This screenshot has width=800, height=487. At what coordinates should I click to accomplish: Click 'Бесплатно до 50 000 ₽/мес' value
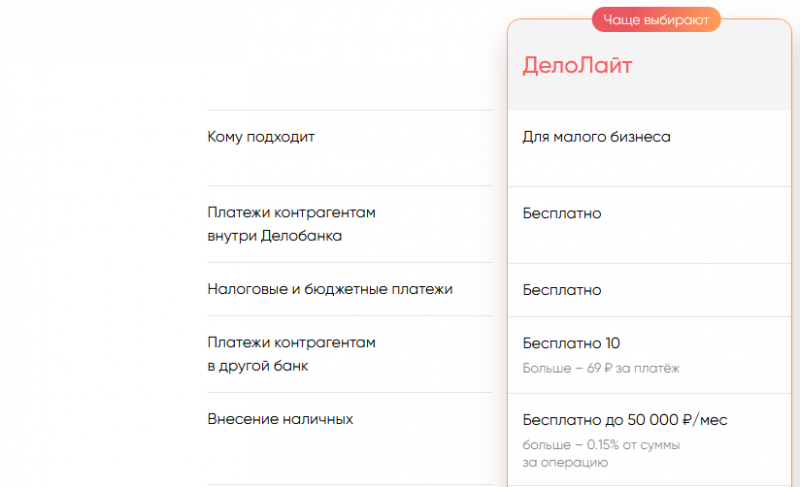624,420
